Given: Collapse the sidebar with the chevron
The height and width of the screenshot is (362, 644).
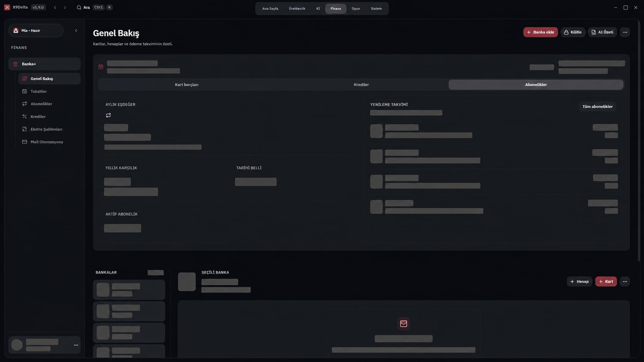Looking at the screenshot, I should click(x=76, y=30).
